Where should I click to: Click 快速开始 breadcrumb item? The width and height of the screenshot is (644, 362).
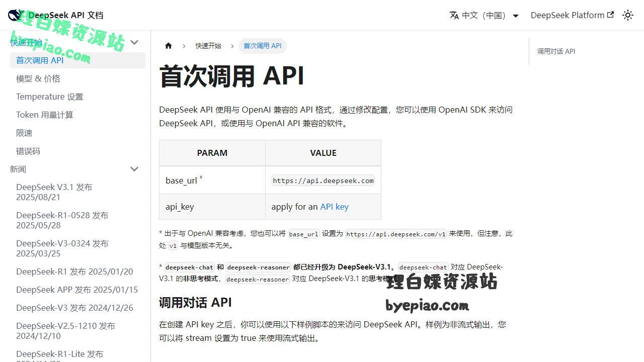pyautogui.click(x=208, y=46)
